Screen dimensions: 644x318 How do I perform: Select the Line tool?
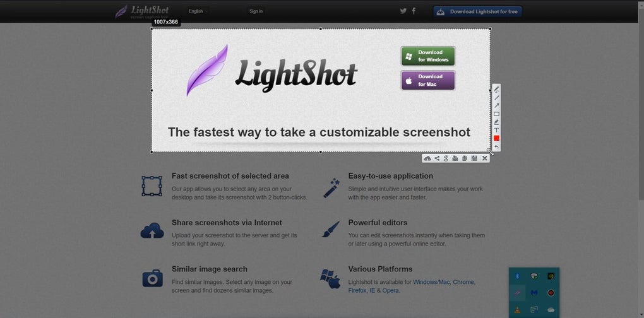pyautogui.click(x=496, y=98)
